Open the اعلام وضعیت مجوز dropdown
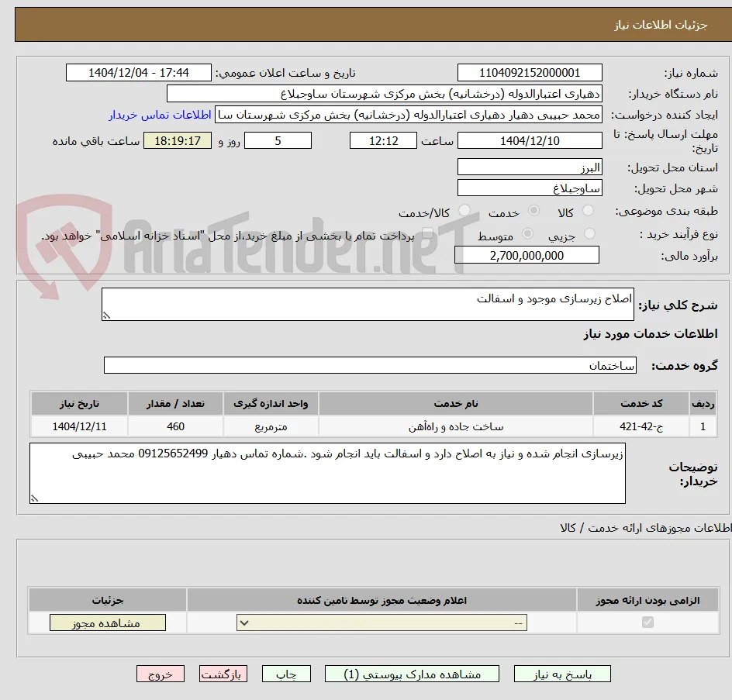Image resolution: width=732 pixels, height=700 pixels. click(x=382, y=623)
